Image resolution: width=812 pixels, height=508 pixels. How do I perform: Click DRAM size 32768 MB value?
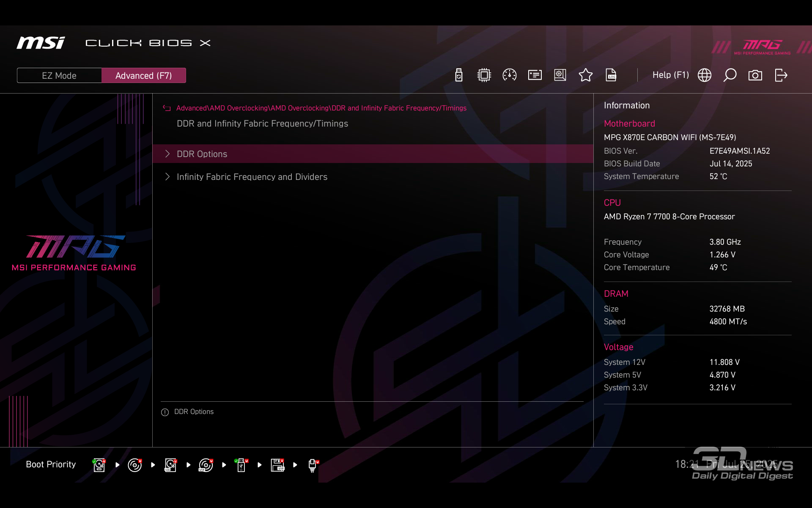(727, 309)
